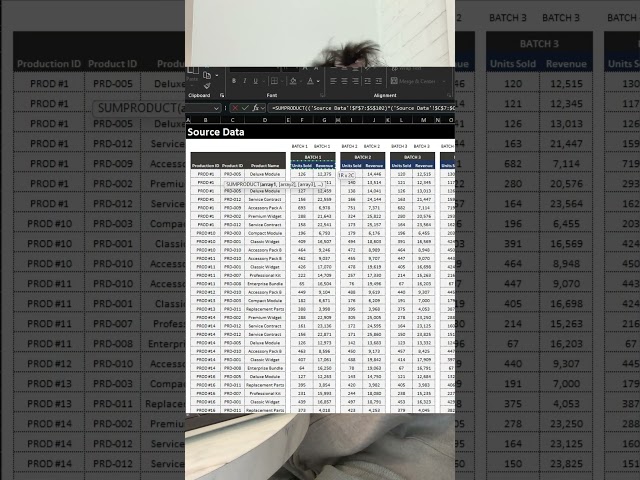Image resolution: width=640 pixels, height=480 pixels.
Task: Select Revenue header under BATCH 2
Action: [x=374, y=165]
